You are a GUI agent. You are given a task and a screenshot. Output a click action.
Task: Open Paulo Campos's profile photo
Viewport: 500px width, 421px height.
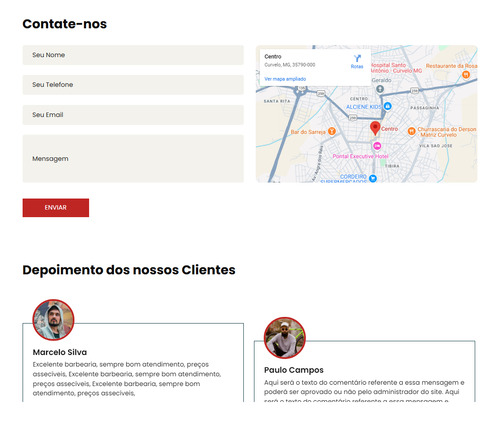285,338
